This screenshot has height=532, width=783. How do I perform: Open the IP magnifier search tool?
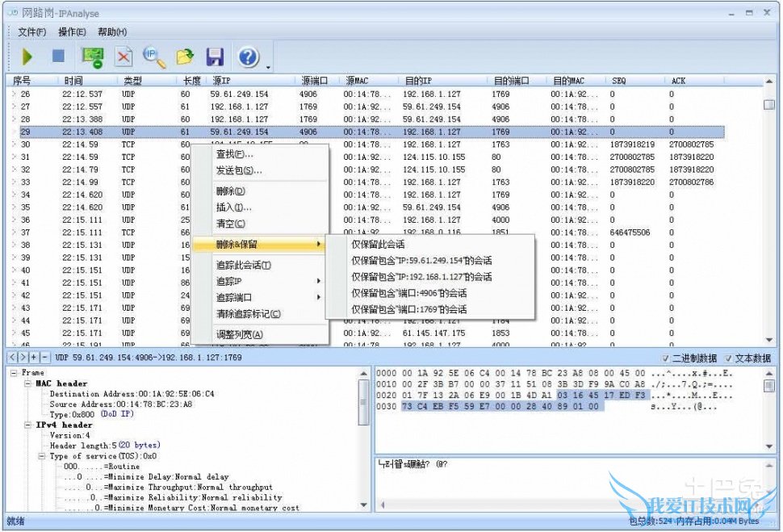point(153,57)
